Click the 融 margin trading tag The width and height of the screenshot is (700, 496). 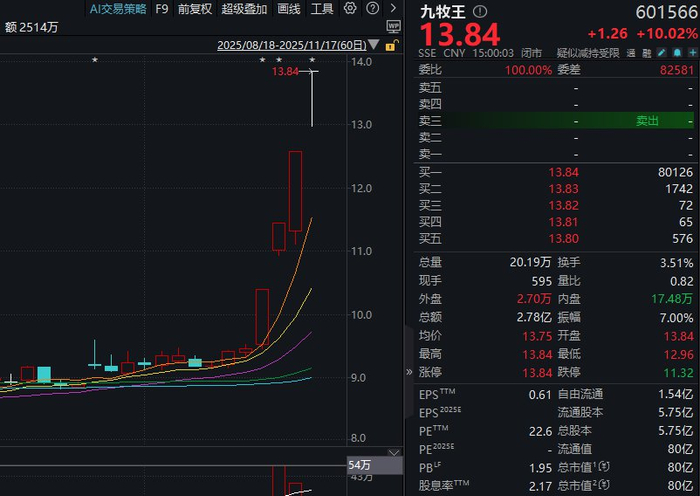point(646,54)
